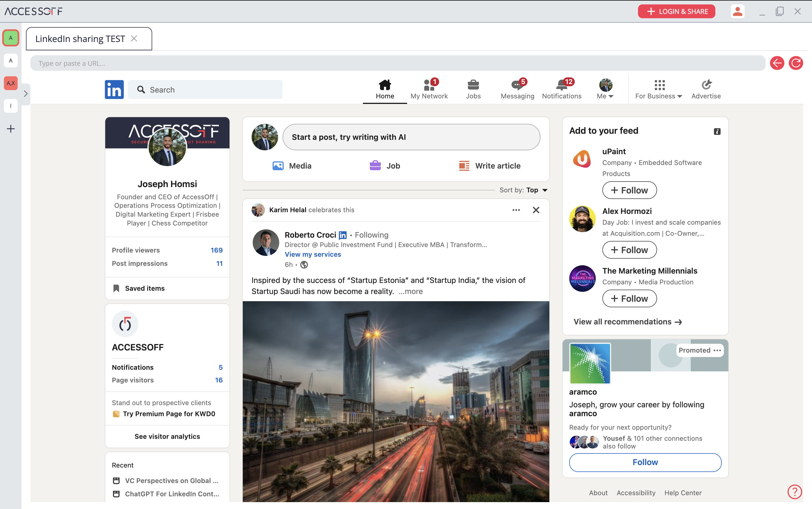Viewport: 812px width, 509px height.
Task: Click View all recommendations link
Action: (628, 322)
